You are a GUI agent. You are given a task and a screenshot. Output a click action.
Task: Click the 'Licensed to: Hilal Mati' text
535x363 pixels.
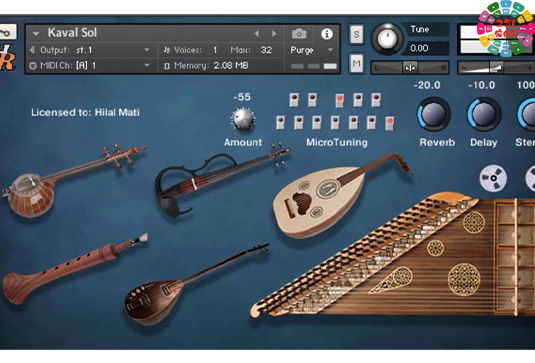tap(85, 112)
